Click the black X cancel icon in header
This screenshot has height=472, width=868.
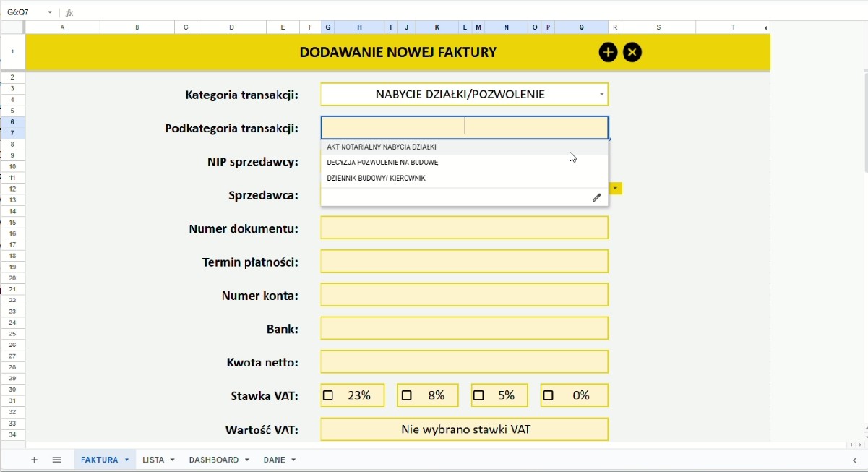click(x=632, y=52)
